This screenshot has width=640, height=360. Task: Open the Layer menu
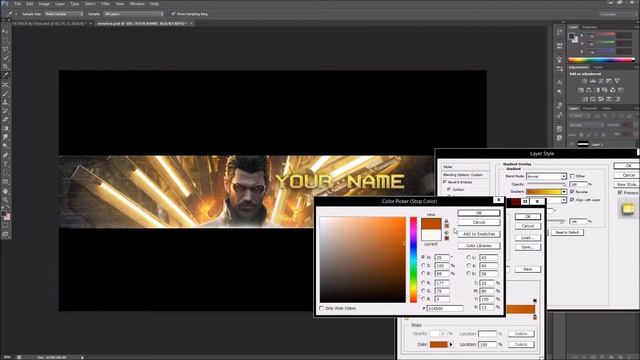point(60,4)
